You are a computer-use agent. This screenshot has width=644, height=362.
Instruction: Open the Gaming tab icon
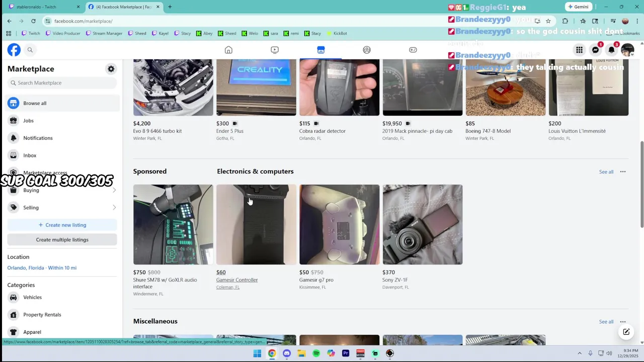413,50
